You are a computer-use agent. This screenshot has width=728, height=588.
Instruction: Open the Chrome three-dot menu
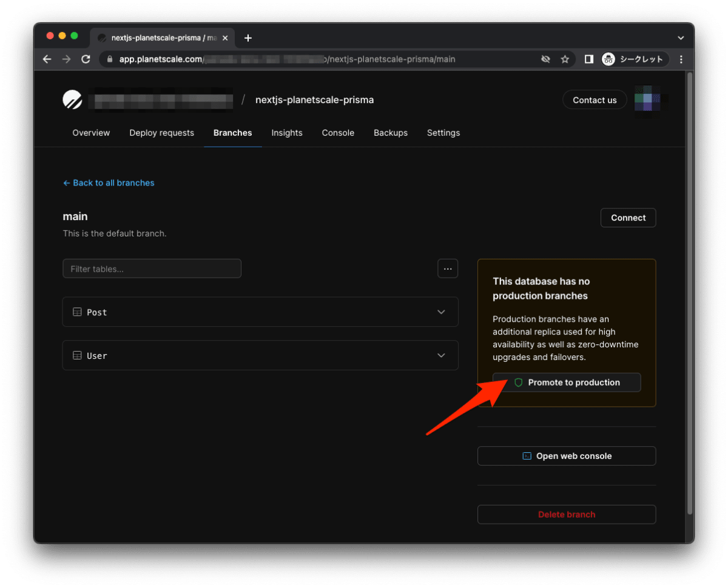(681, 59)
